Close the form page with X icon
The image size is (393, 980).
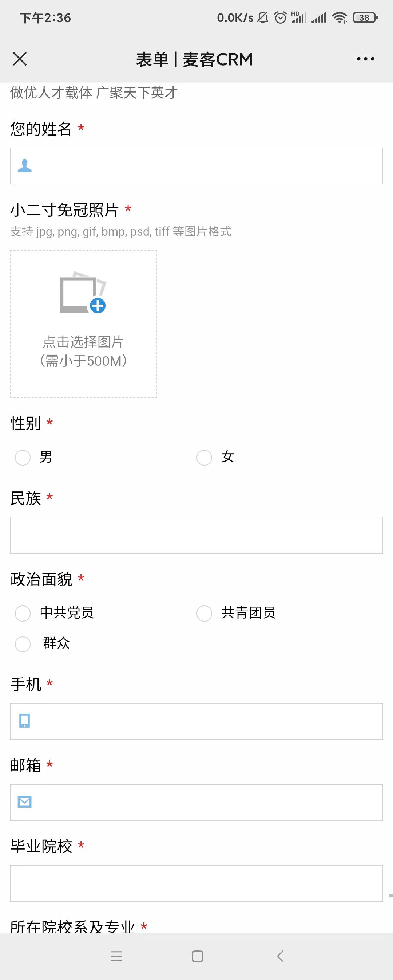(x=20, y=59)
